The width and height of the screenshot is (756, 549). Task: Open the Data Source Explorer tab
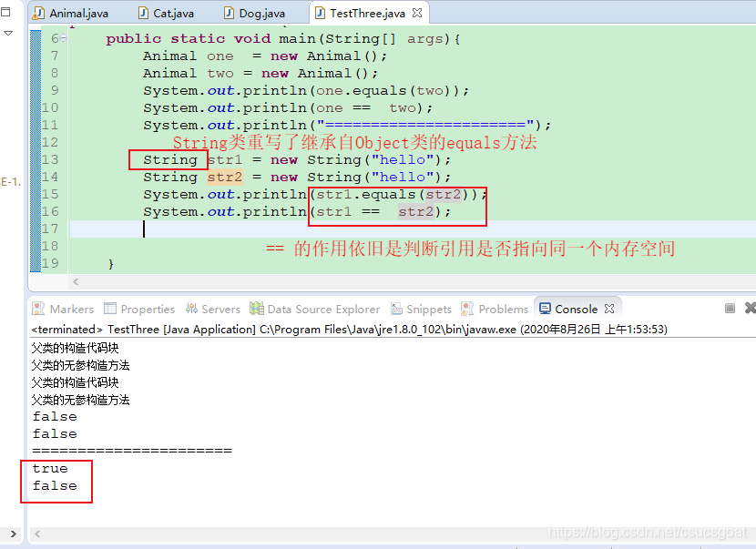tap(315, 309)
